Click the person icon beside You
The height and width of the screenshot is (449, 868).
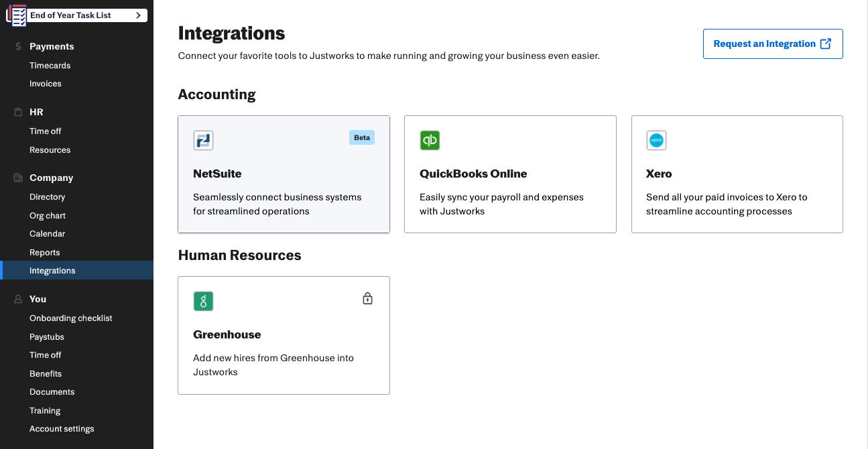pyautogui.click(x=19, y=300)
